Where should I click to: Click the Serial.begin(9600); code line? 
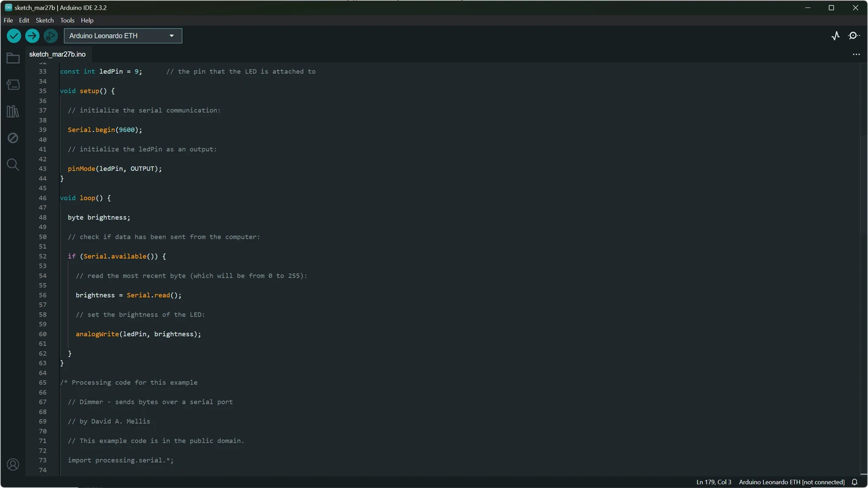point(105,130)
